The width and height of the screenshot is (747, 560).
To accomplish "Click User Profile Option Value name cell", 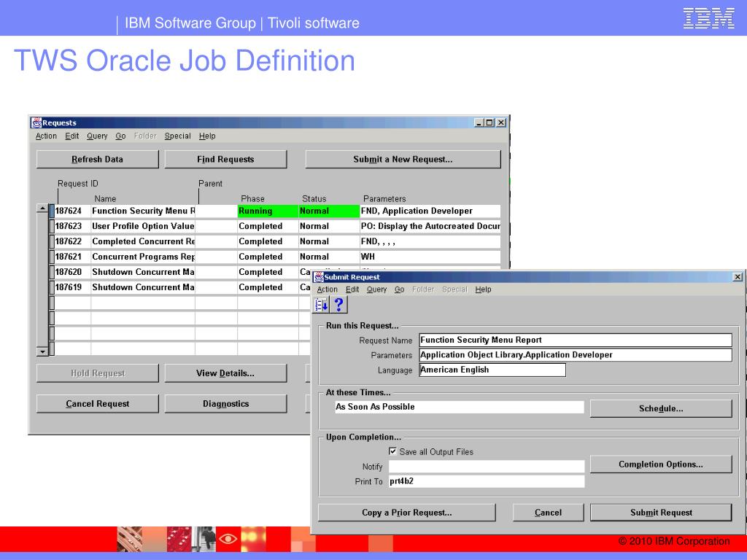I will 143,226.
